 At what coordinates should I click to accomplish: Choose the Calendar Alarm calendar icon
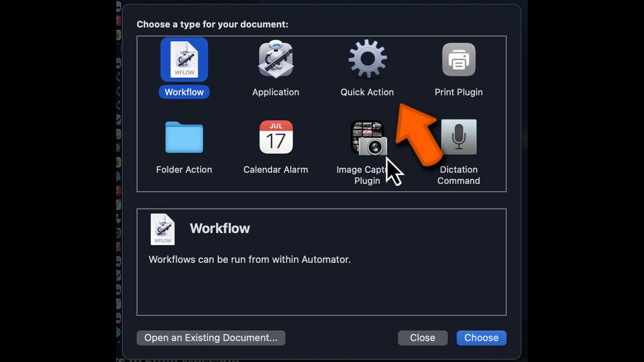tap(276, 137)
